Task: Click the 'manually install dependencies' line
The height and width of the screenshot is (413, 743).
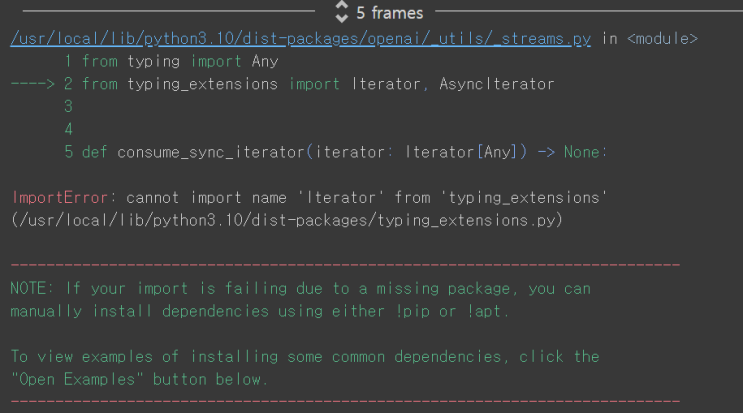Action: (259, 311)
